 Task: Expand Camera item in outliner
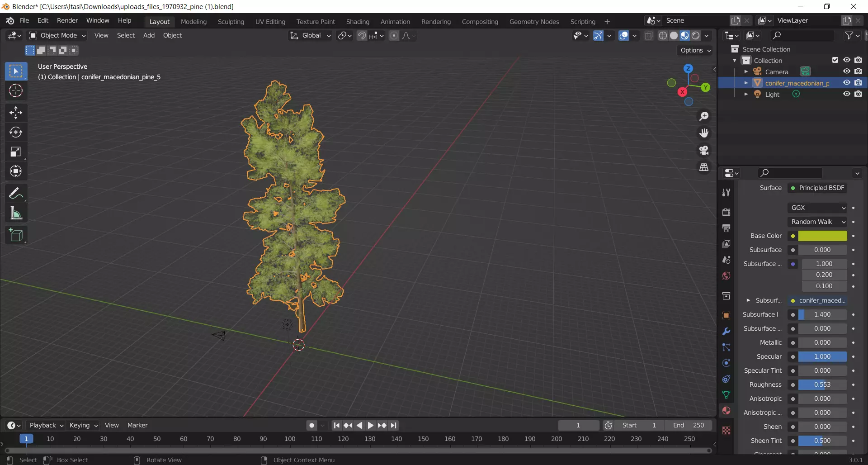(746, 71)
